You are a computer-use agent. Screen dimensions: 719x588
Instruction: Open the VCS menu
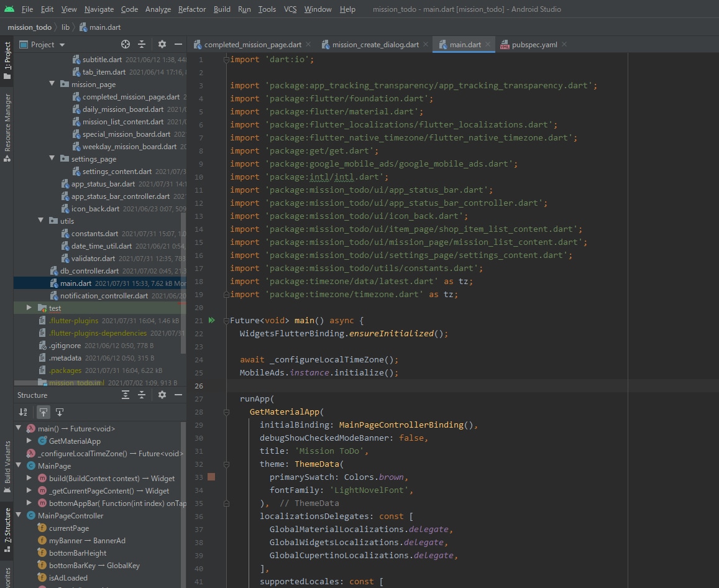pyautogui.click(x=290, y=9)
